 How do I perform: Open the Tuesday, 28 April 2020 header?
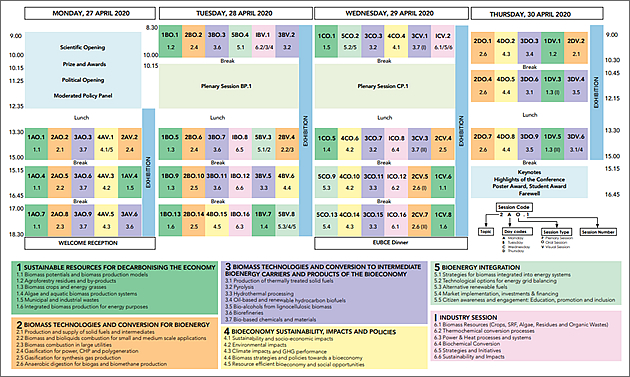(235, 13)
